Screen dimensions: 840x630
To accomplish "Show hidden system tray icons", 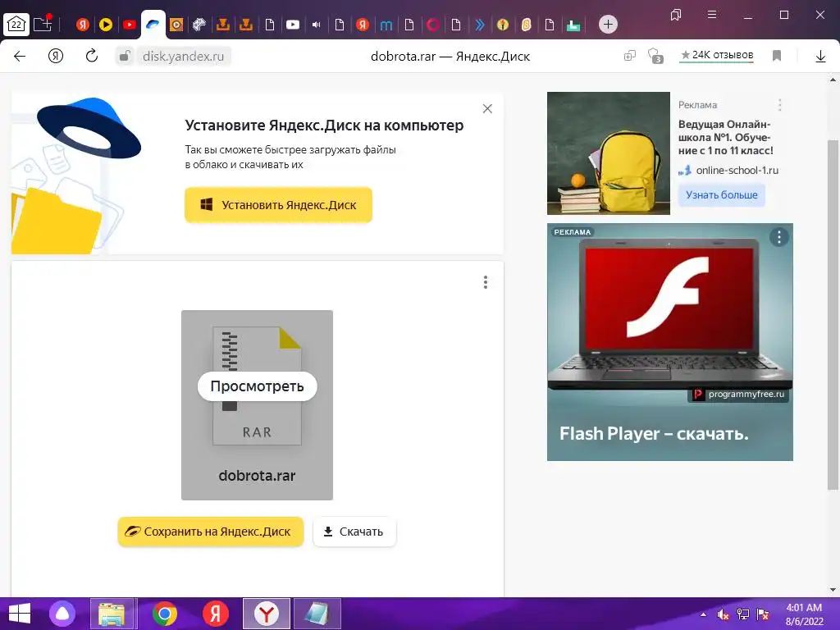I will coord(703,614).
